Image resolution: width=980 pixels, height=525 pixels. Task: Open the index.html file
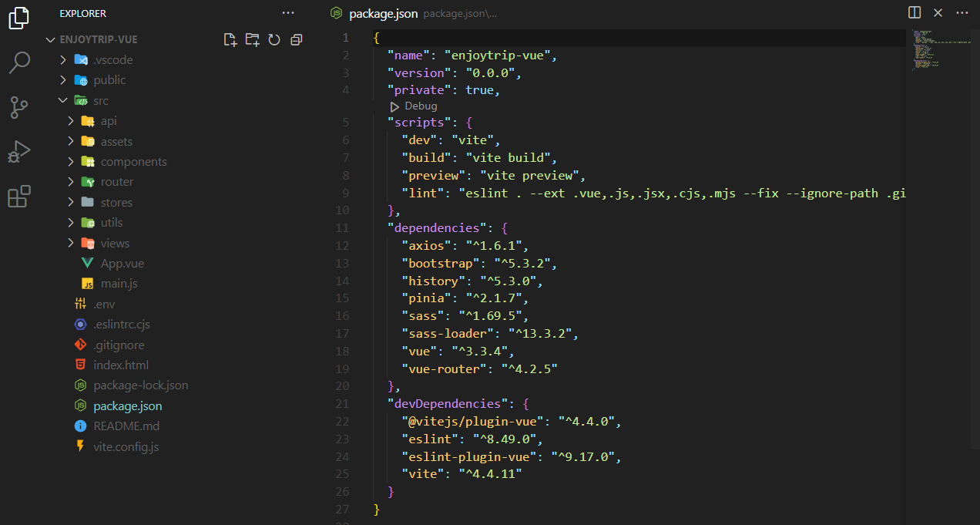pyautogui.click(x=121, y=365)
